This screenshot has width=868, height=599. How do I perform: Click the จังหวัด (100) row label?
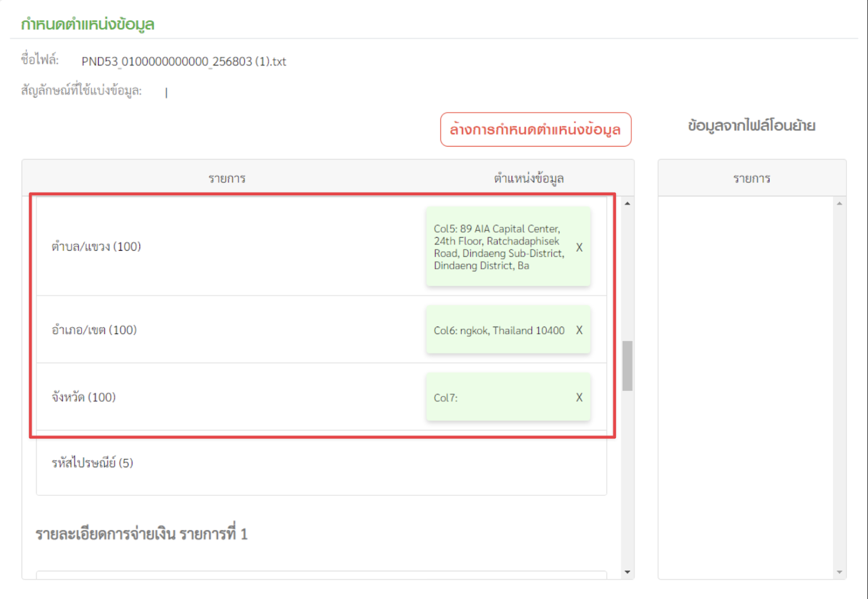tap(84, 398)
